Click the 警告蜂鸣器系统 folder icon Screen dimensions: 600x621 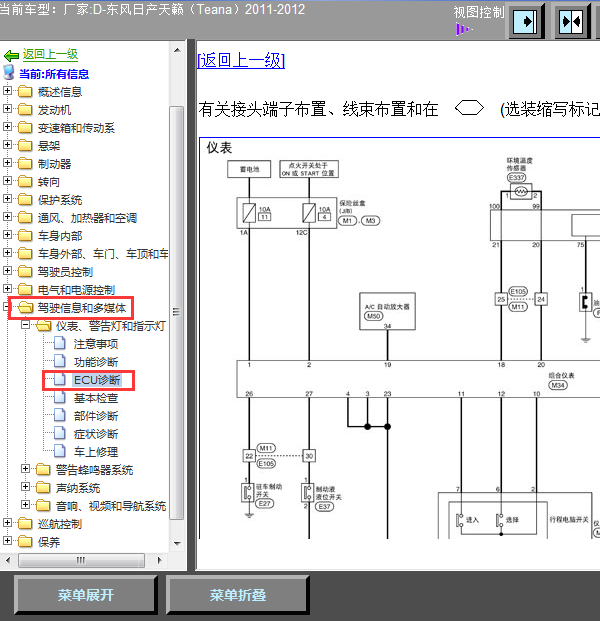click(x=43, y=470)
